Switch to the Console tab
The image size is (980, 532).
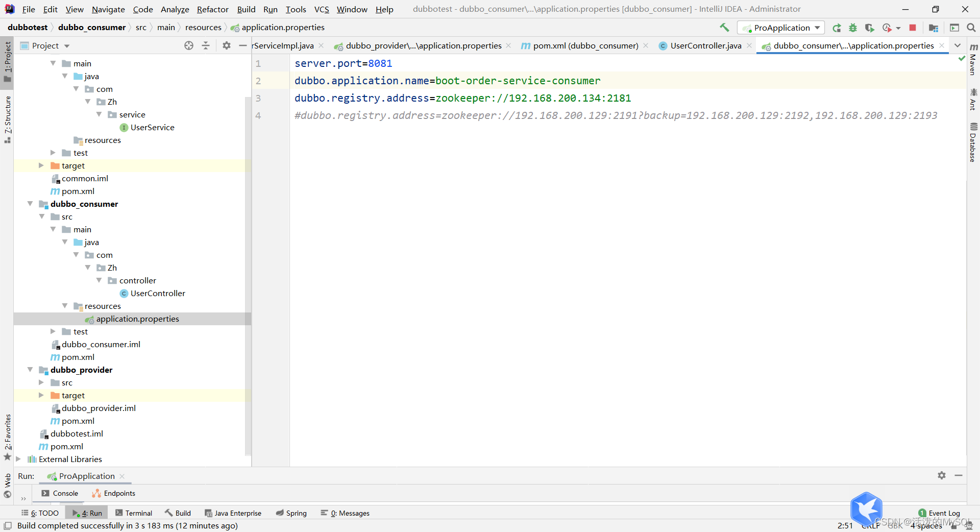point(60,493)
